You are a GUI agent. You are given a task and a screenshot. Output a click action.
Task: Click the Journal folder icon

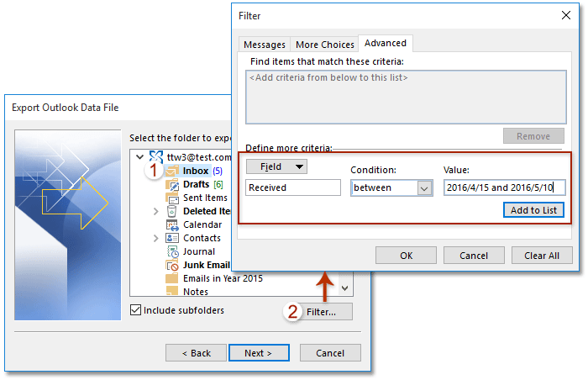coord(171,251)
